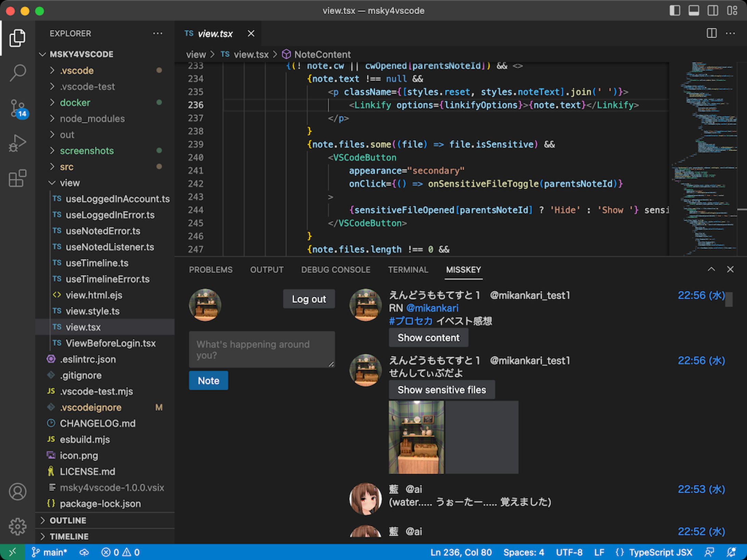Click the notifications bell in status bar
Viewport: 747px width, 560px height.
[x=731, y=552]
